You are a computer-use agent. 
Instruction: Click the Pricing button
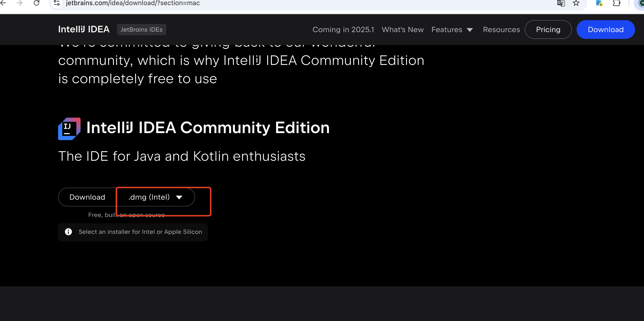(x=548, y=30)
